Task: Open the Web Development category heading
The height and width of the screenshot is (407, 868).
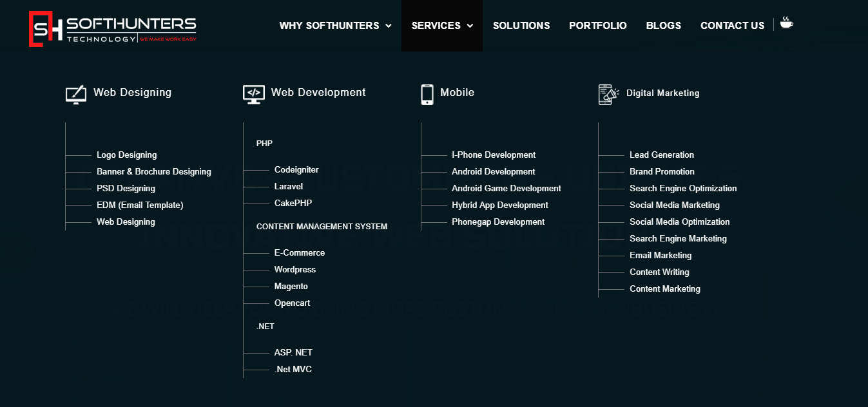Action: pos(318,92)
